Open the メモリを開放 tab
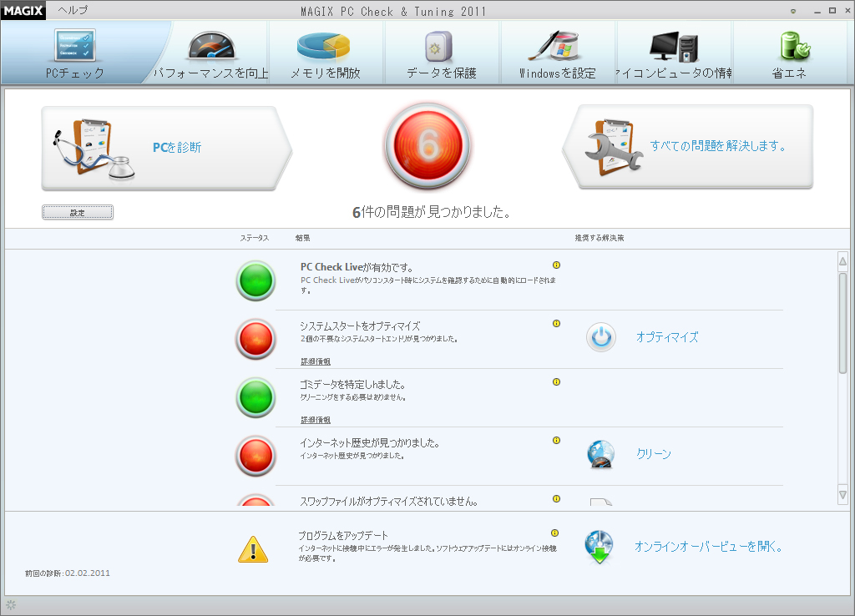This screenshot has width=855, height=616. [x=326, y=53]
